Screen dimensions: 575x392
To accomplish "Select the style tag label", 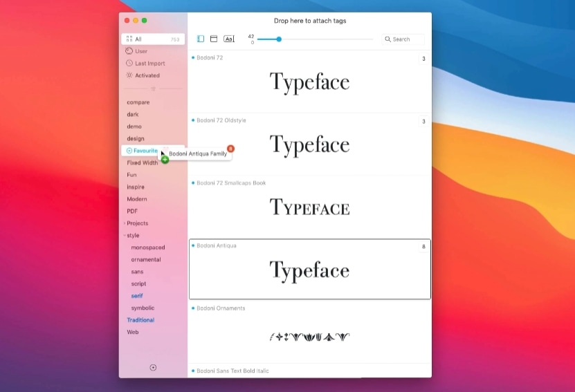I will click(133, 235).
